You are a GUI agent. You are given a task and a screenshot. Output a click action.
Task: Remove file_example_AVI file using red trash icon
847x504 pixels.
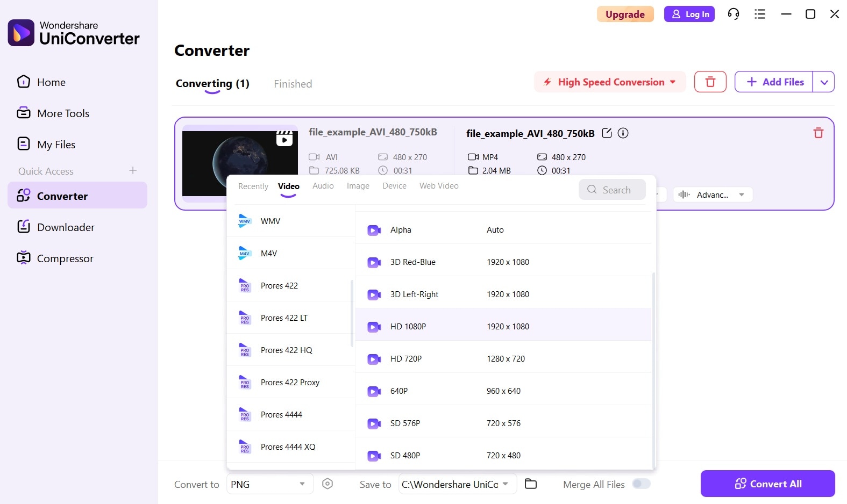pyautogui.click(x=818, y=133)
